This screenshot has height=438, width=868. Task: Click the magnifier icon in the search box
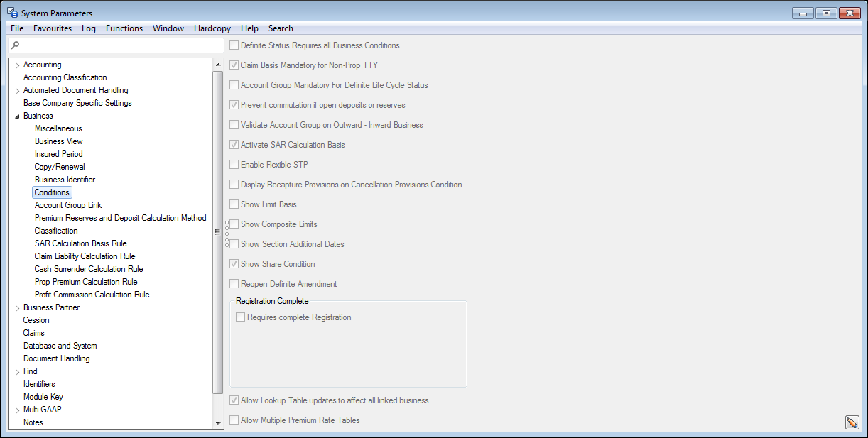pos(16,45)
